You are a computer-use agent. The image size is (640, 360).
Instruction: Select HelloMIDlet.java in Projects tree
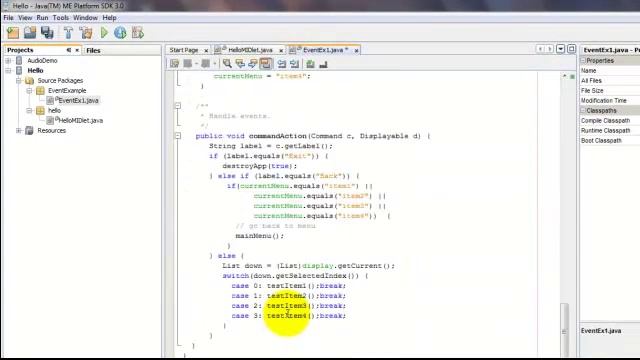(81, 120)
